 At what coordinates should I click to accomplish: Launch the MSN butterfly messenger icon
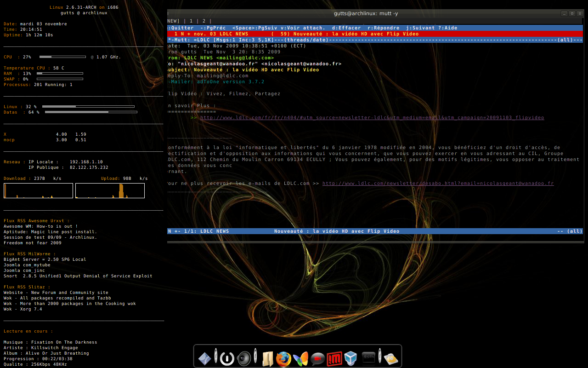click(300, 359)
